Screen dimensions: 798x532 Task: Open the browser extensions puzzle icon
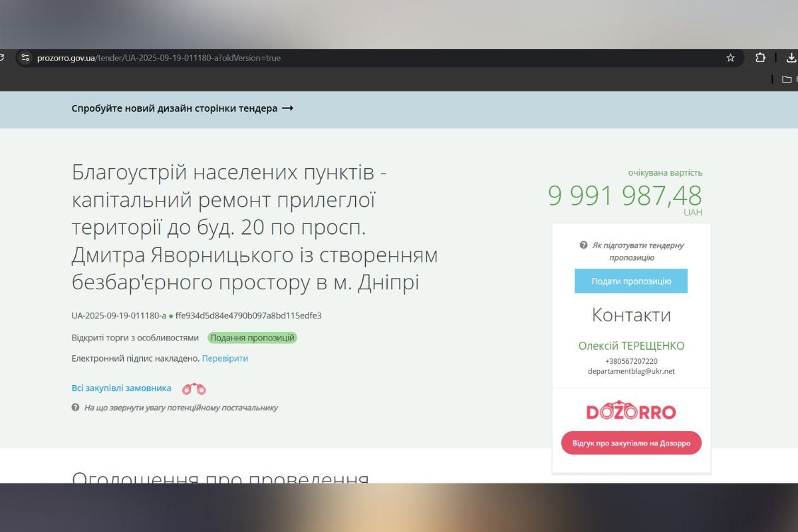pyautogui.click(x=760, y=58)
